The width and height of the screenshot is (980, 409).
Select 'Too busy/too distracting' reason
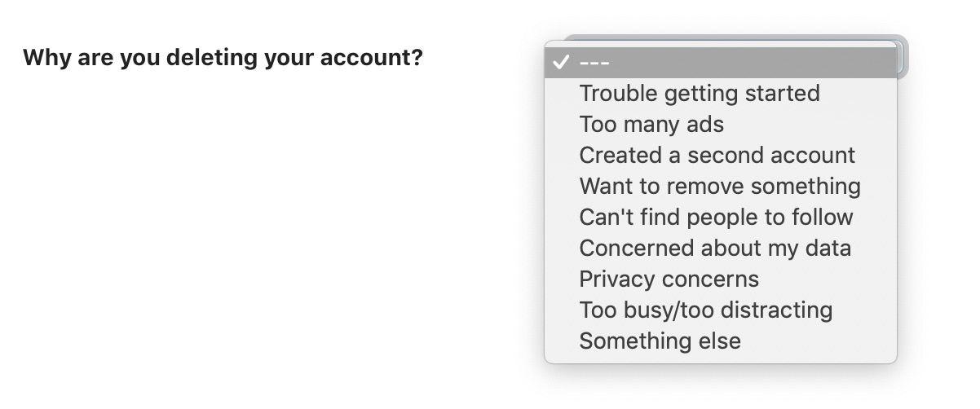pos(705,310)
